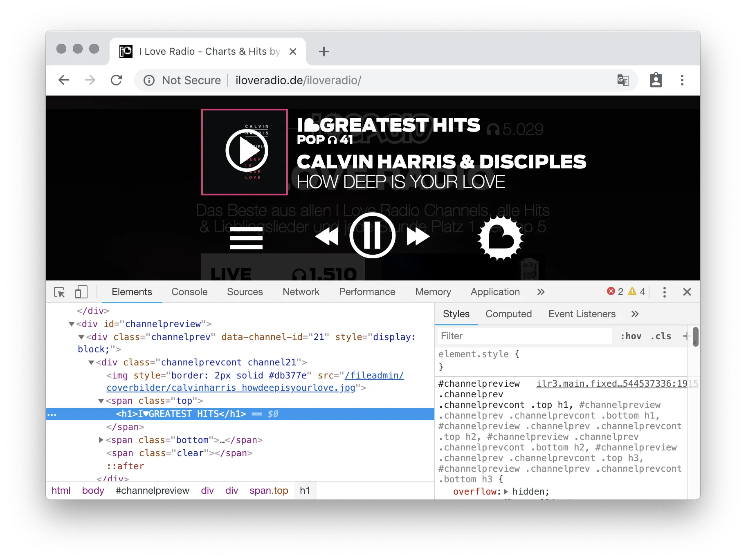The height and width of the screenshot is (560, 746).
Task: Collapse the div class channelprev node
Action: click(x=81, y=337)
